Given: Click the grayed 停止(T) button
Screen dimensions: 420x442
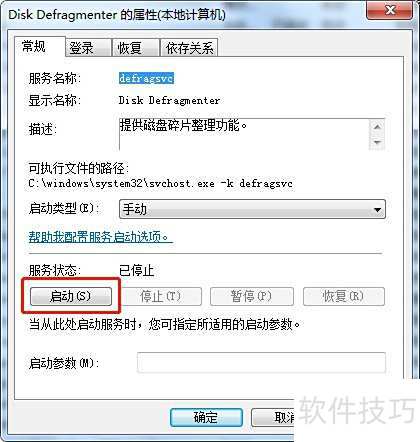Looking at the screenshot, I should pyautogui.click(x=160, y=296).
